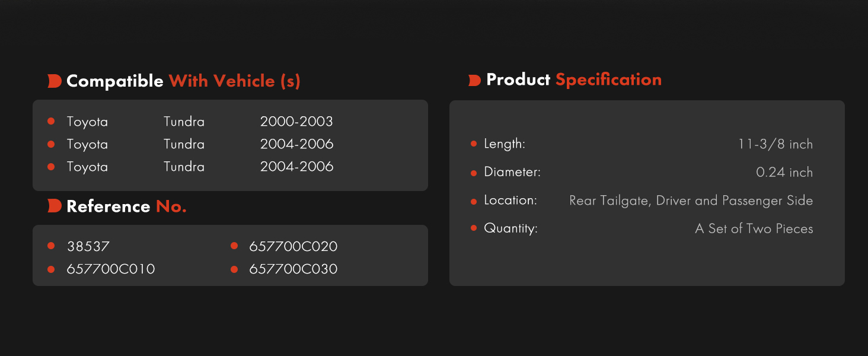Click the Diameter label
Image resolution: width=868 pixels, height=356 pixels.
point(512,172)
